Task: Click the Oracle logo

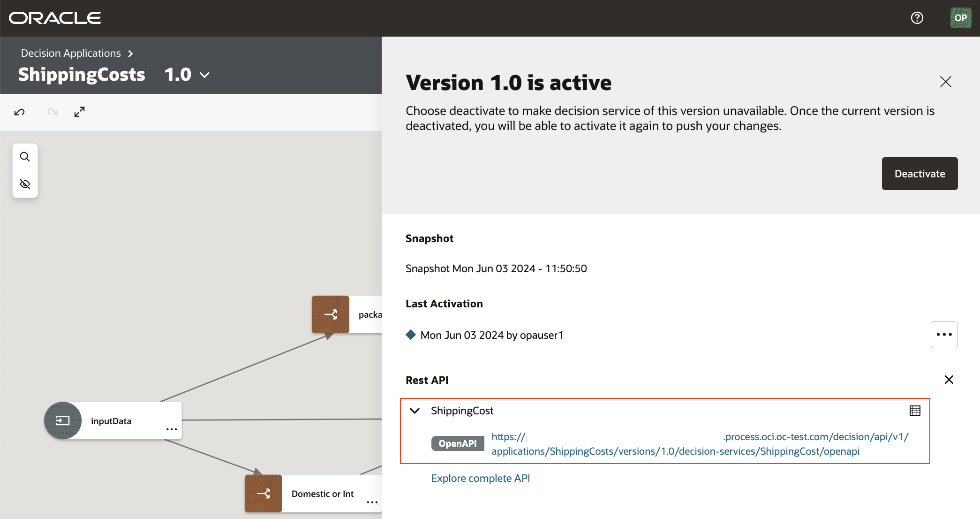Action: pyautogui.click(x=54, y=18)
